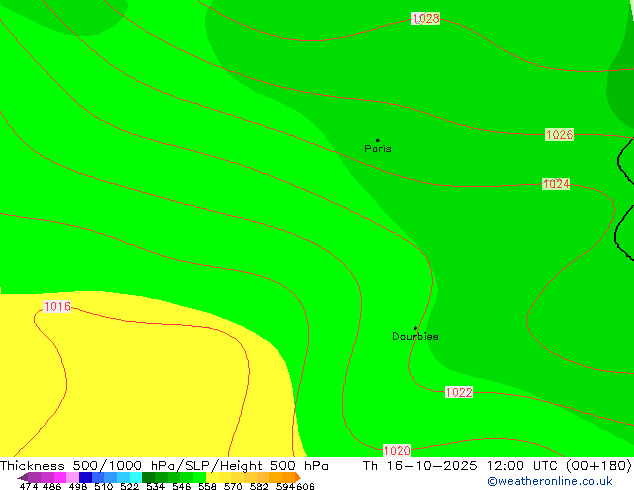The width and height of the screenshot is (634, 490).
Task: Click the purple arrow at legend start
Action: click(x=22, y=477)
